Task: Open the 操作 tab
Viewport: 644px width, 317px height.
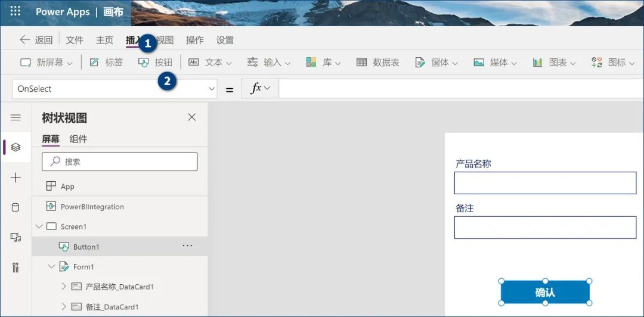Action: (194, 40)
